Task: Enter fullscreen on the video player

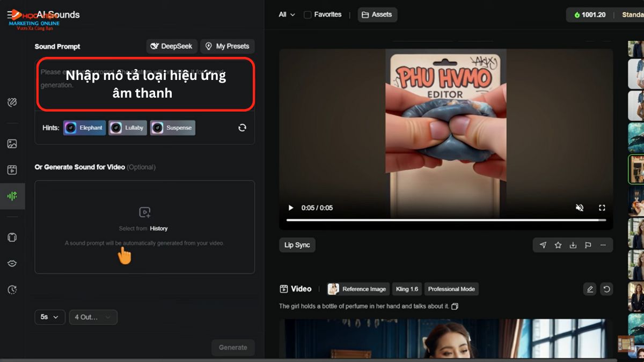Action: (602, 208)
